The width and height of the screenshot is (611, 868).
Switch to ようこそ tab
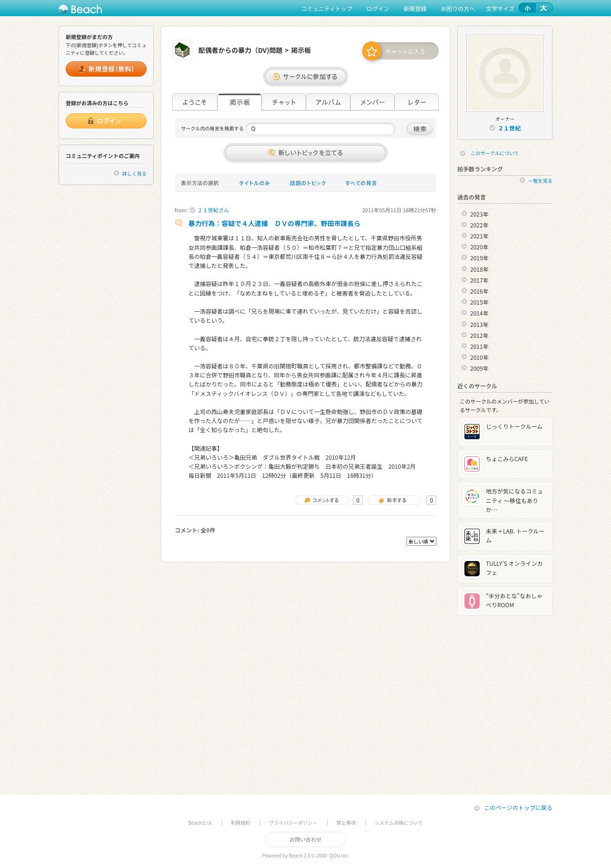pos(195,102)
